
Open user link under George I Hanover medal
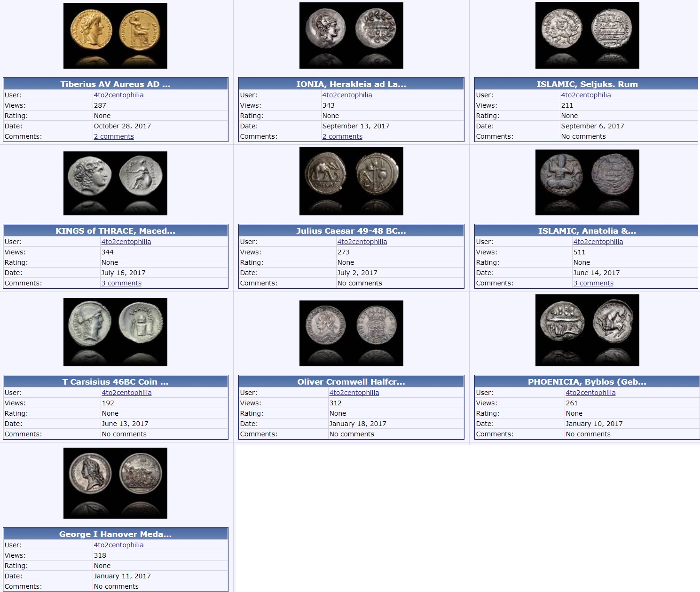(118, 545)
